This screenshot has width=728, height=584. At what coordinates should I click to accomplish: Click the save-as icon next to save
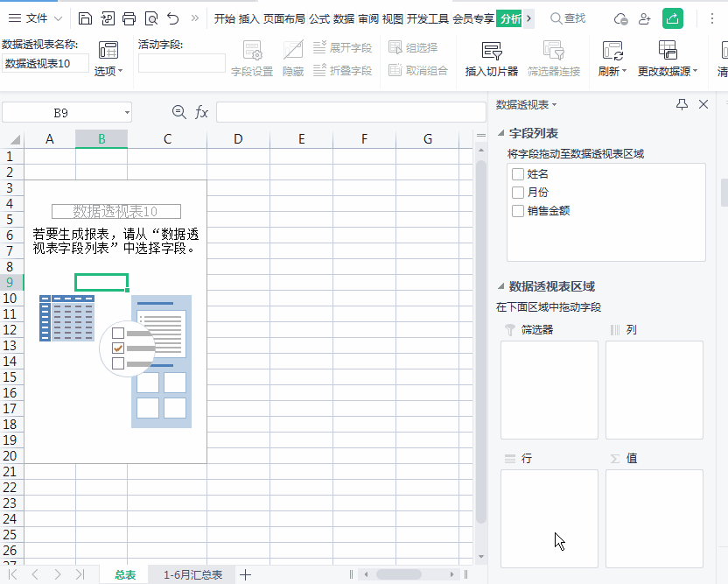pos(108,18)
